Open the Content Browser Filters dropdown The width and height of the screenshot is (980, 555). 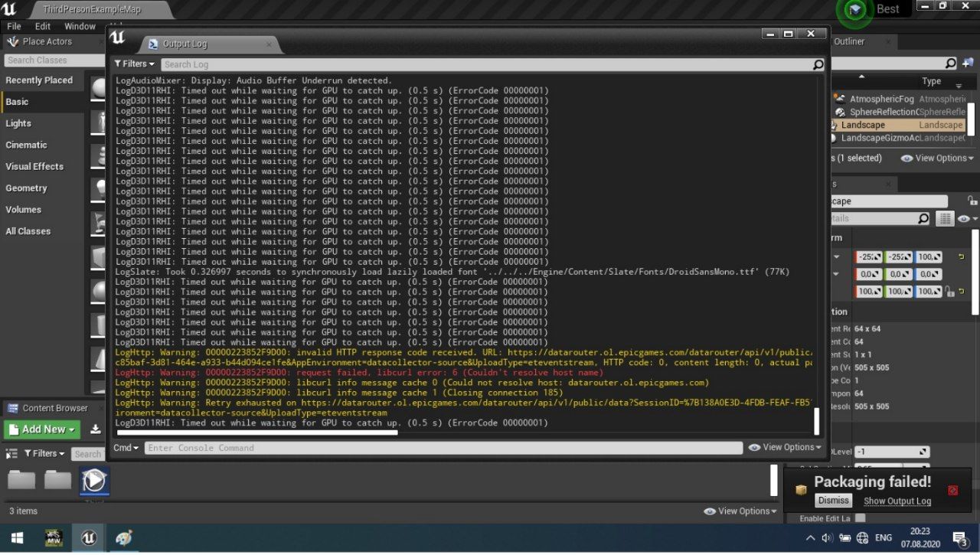click(x=44, y=453)
